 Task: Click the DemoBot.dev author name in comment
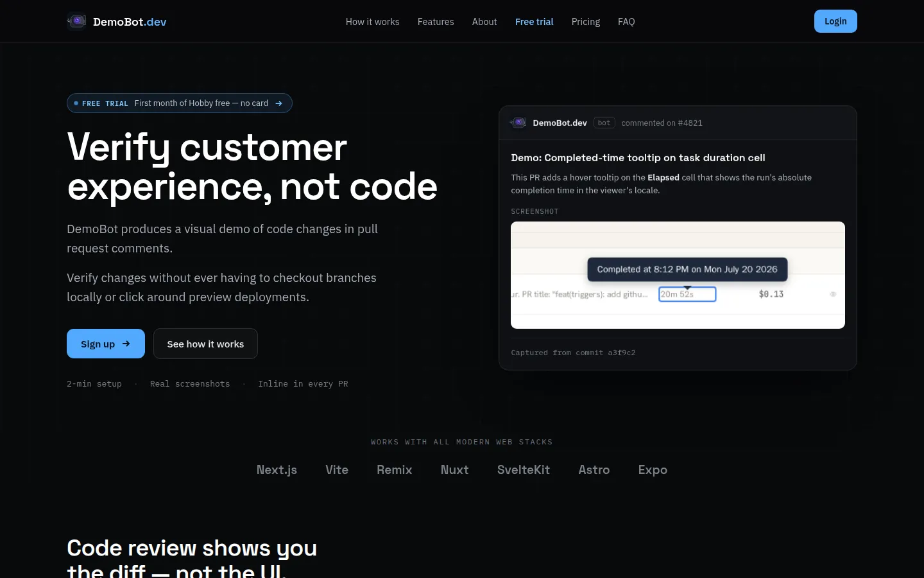560,123
